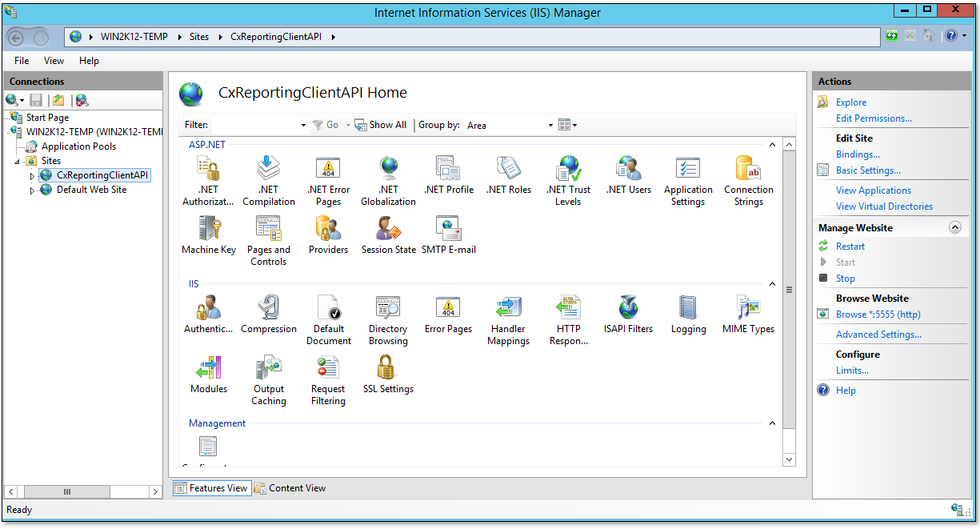
Task: Expand CxReportingClientAPI tree node arrow
Action: (33, 176)
